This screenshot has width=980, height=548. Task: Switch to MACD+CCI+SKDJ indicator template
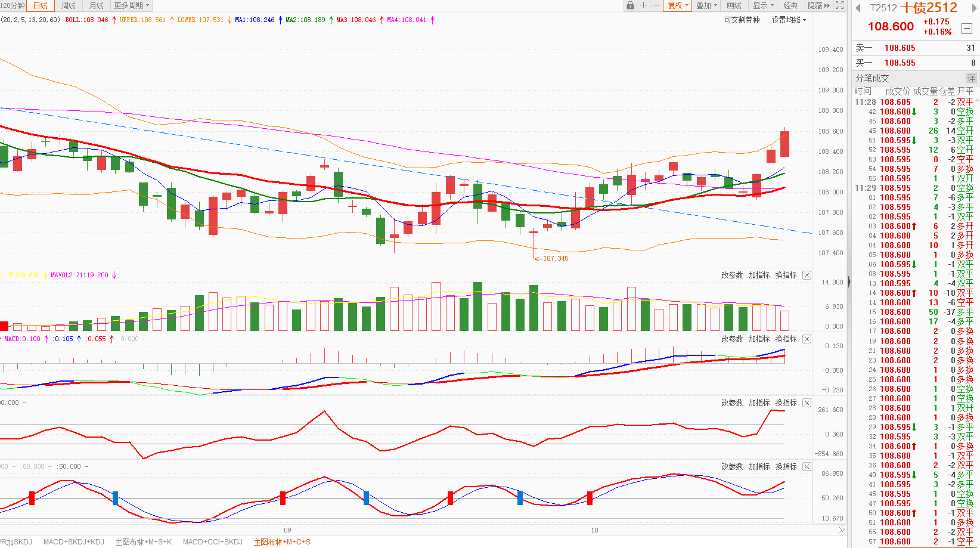(212, 542)
